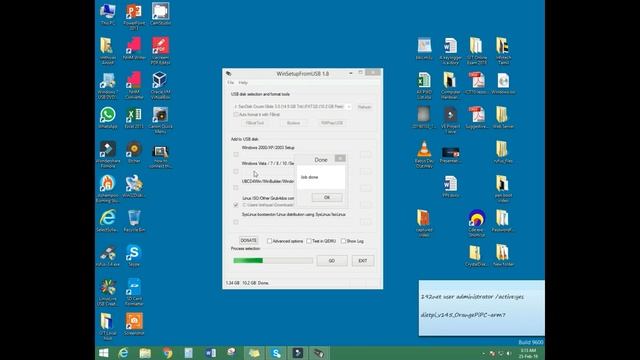Select the Oracle VM VirtualBox desktop icon
Screen dimensions: 640x360
pyautogui.click(x=160, y=86)
